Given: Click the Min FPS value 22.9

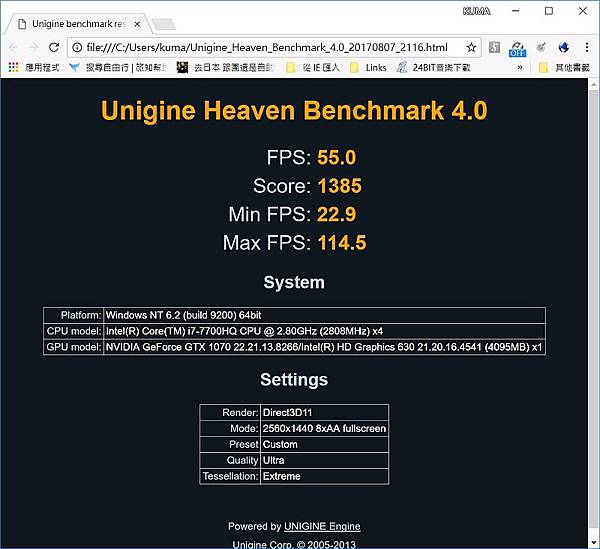Looking at the screenshot, I should 336,214.
